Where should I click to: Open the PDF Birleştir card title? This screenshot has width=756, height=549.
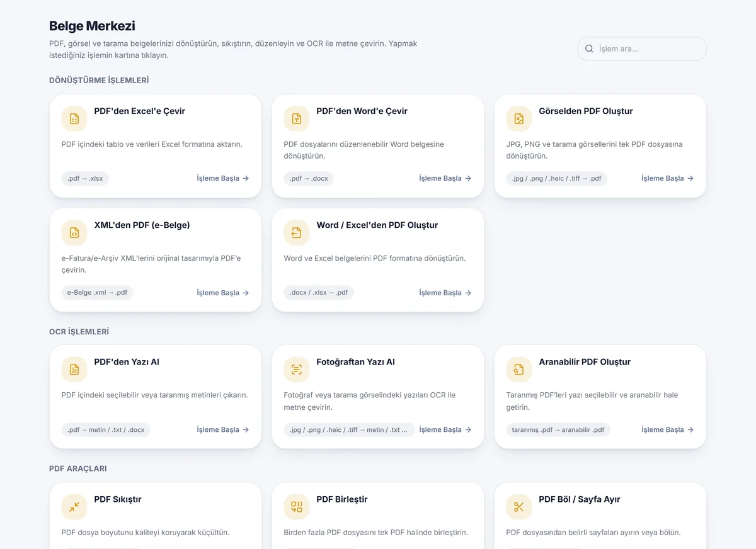(x=342, y=499)
